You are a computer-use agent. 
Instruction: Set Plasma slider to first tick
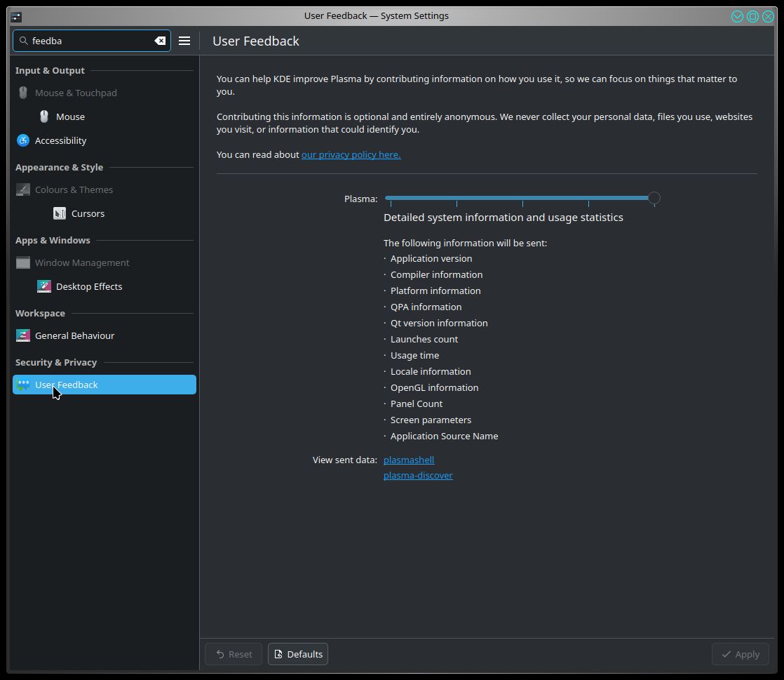click(x=391, y=198)
